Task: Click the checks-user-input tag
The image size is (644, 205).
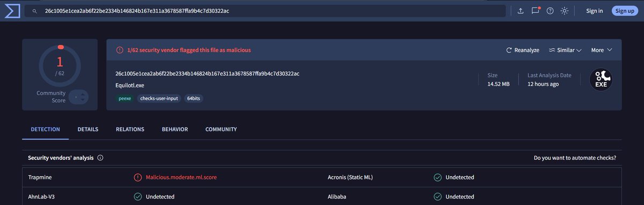Action: coord(159,98)
